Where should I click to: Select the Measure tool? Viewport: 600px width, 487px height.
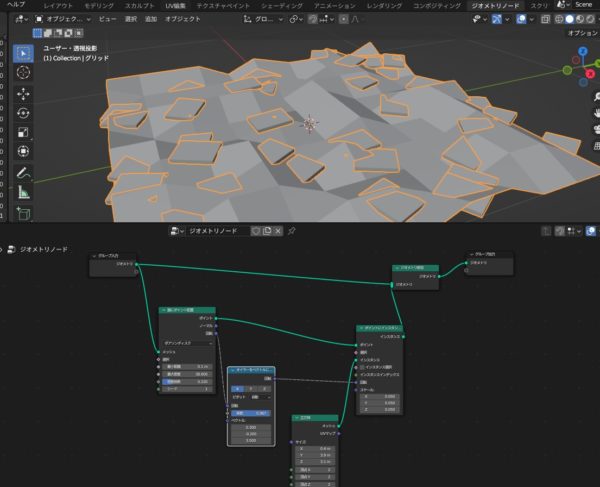coord(24,191)
